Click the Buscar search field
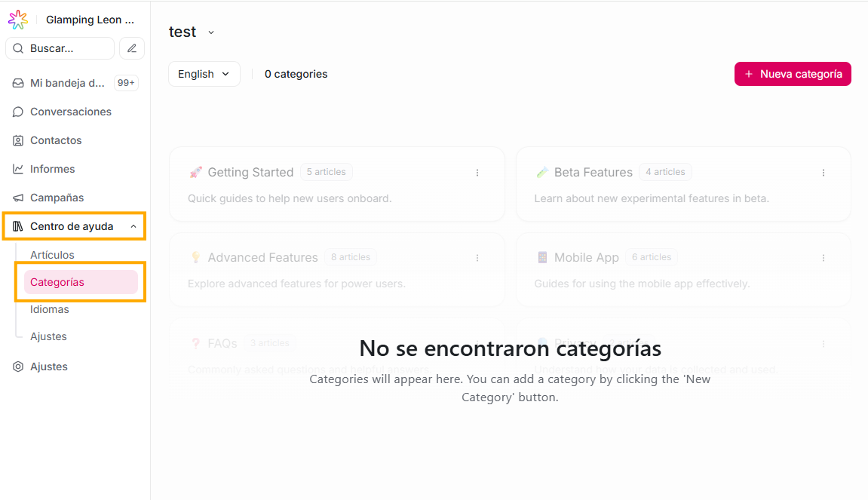Image resolution: width=868 pixels, height=500 pixels. (60, 48)
